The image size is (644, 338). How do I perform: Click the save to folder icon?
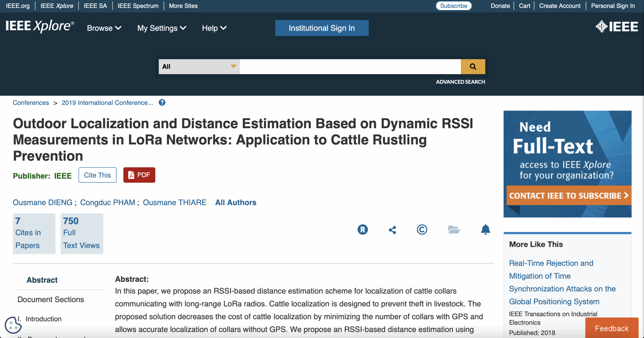coord(454,229)
